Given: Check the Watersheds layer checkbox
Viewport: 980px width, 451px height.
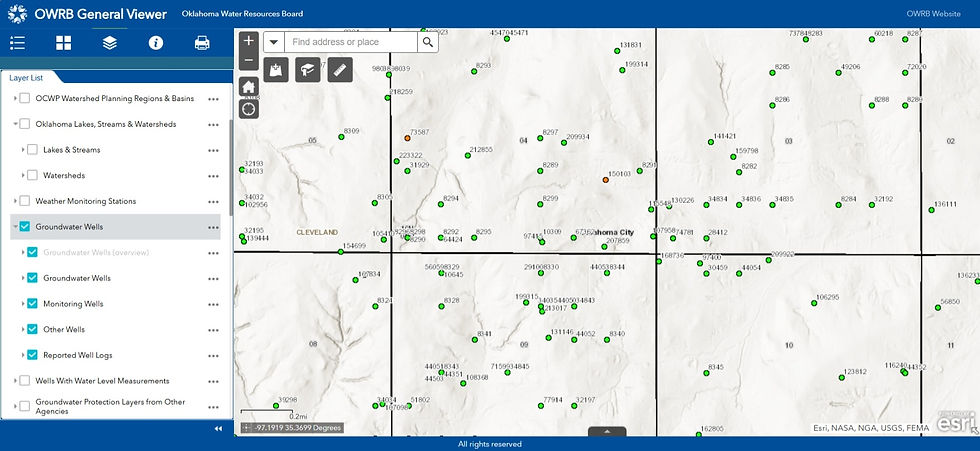Looking at the screenshot, I should coord(32,175).
